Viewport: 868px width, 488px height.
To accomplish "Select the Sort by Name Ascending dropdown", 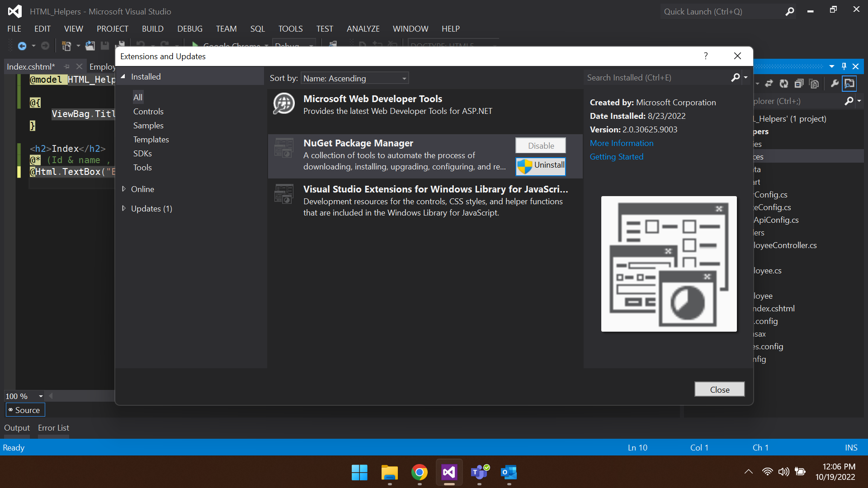I will coord(354,78).
